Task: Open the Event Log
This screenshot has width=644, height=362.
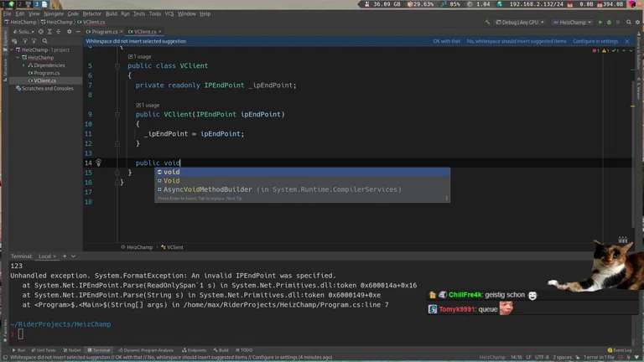Action: (x=620, y=350)
